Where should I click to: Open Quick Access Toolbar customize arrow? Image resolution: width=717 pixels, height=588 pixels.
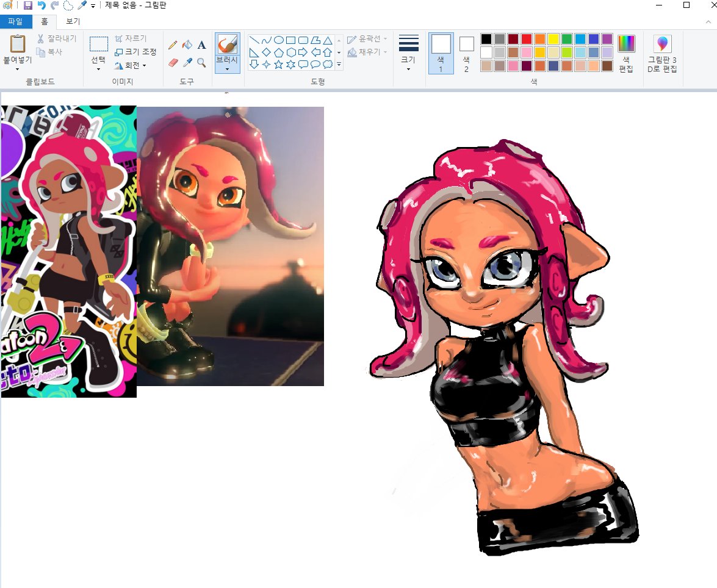click(93, 6)
